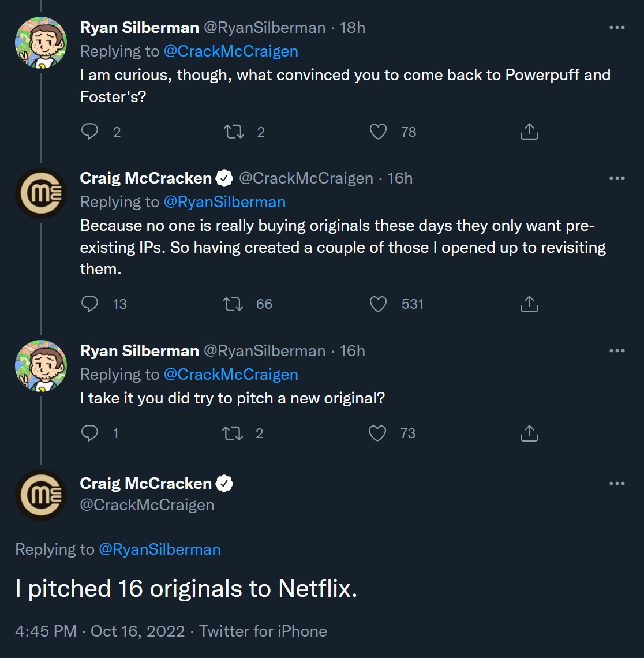The width and height of the screenshot is (644, 658).
Task: Like Craig's tweet with 531 likes
Action: click(x=378, y=304)
